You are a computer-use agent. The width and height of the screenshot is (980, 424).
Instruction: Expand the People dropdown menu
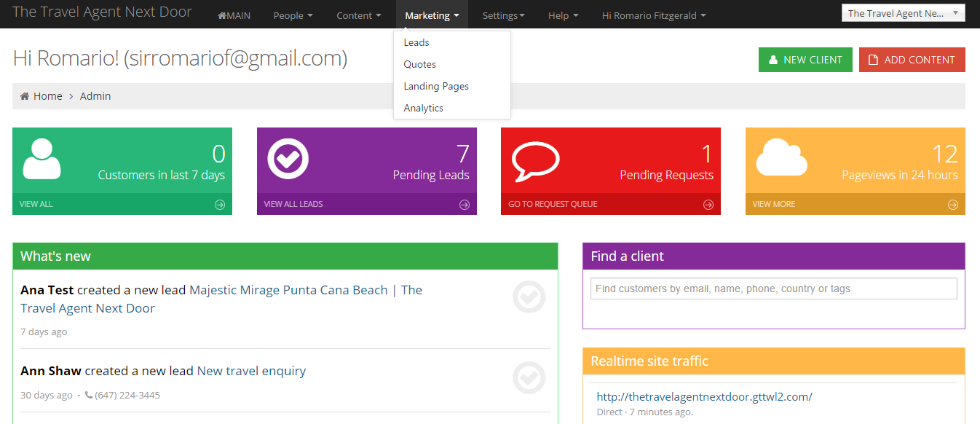click(x=293, y=15)
